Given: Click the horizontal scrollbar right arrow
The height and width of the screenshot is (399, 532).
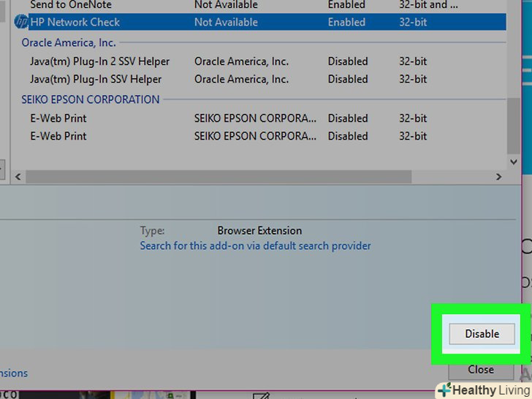Looking at the screenshot, I should click(x=498, y=177).
